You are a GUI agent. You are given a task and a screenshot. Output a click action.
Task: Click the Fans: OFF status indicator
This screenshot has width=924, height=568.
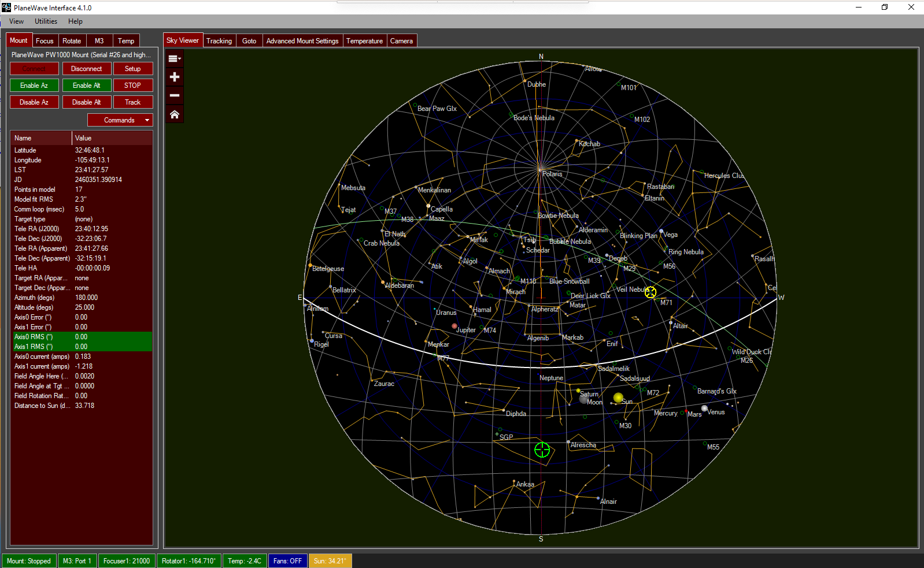point(287,561)
